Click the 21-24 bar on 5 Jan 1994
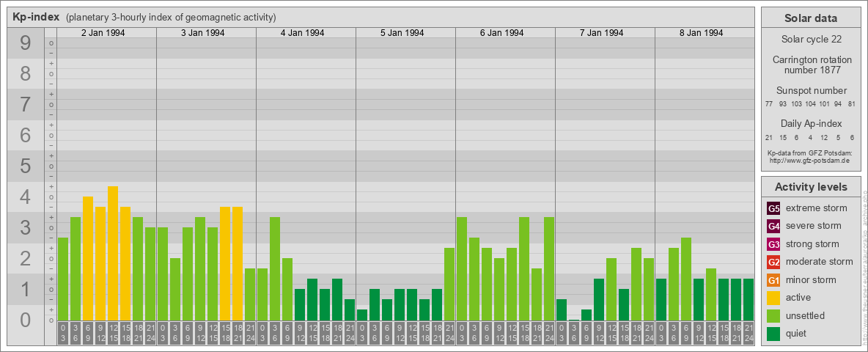868x352 pixels. click(449, 284)
